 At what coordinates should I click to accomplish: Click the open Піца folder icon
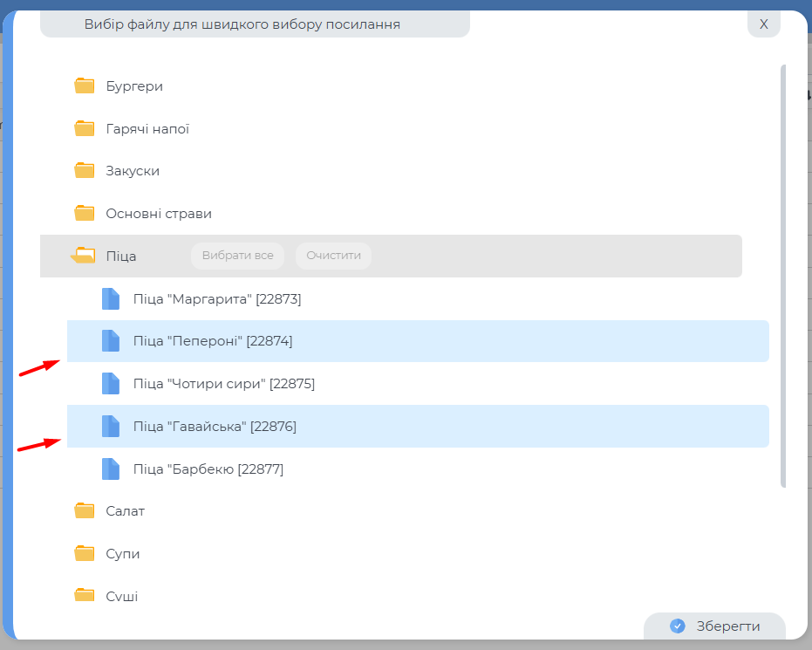(x=84, y=256)
